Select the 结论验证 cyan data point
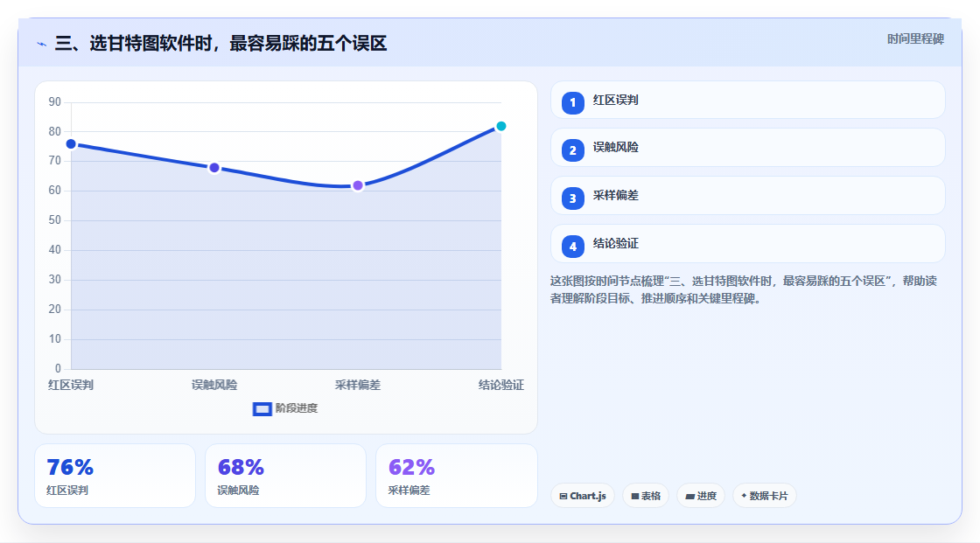Screen dimensions: 980x543 point(500,126)
